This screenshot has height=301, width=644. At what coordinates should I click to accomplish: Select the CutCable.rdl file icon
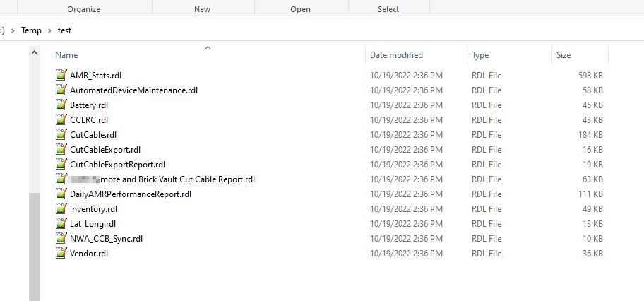[x=61, y=134]
